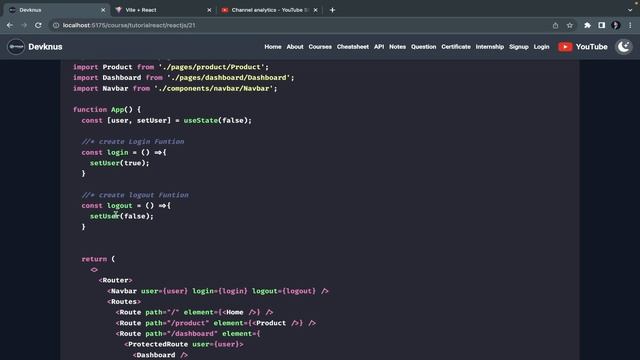The image size is (640, 360).
Task: Open API nav link
Action: coord(379,47)
